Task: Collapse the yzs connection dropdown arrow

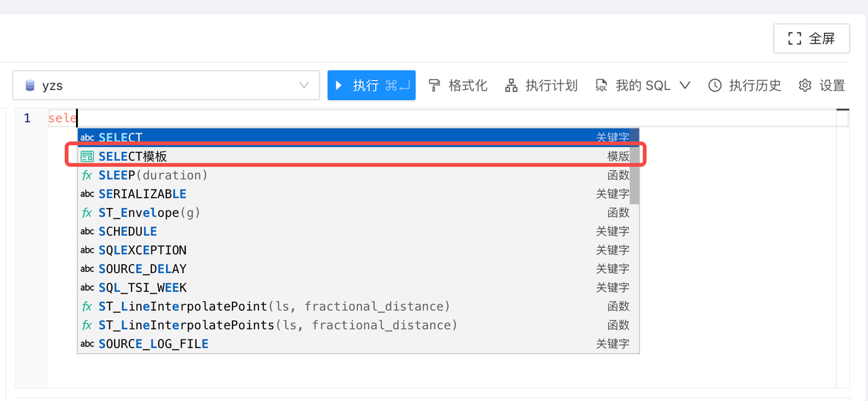Action: pos(303,85)
